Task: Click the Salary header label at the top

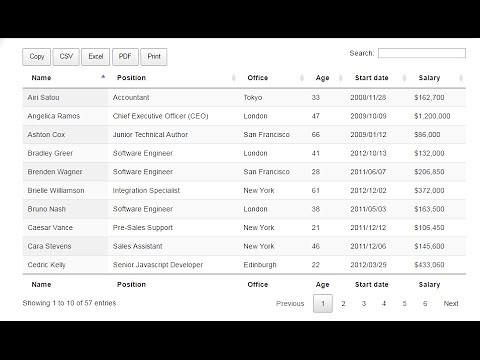Action: pos(429,78)
